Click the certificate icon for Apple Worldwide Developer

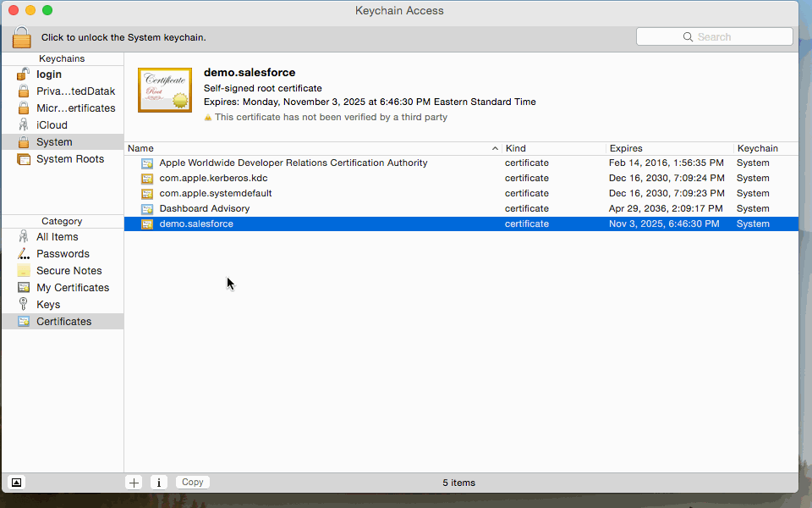tap(147, 163)
